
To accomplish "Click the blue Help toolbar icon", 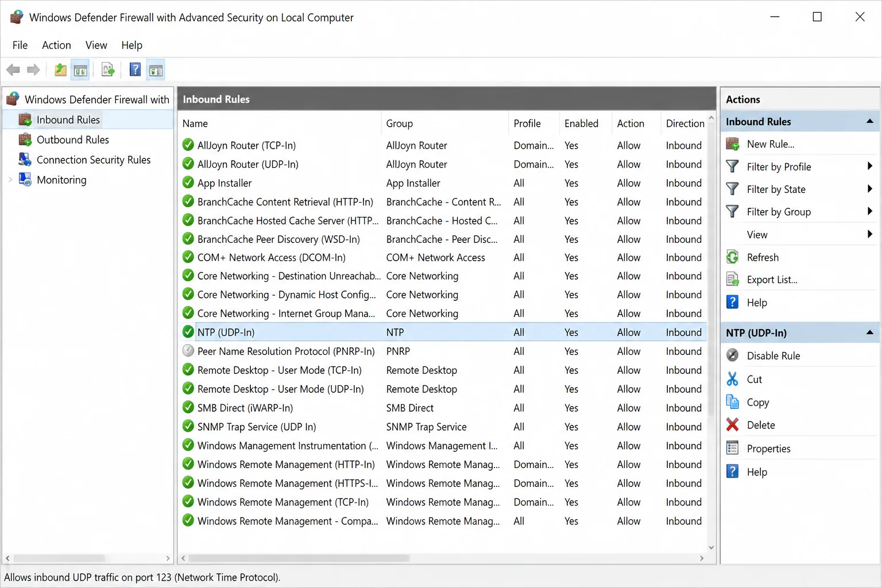I will 135,70.
